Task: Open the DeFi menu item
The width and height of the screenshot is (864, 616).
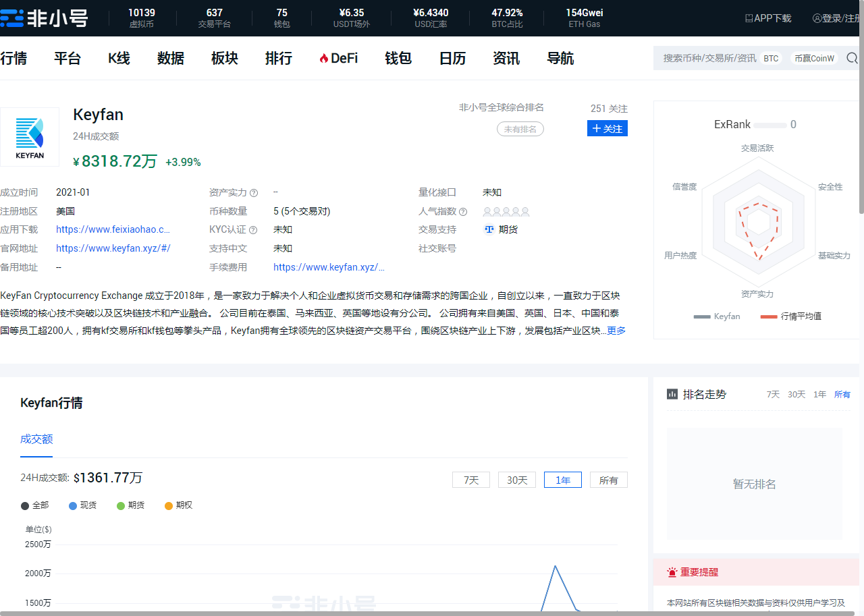Action: tap(338, 59)
